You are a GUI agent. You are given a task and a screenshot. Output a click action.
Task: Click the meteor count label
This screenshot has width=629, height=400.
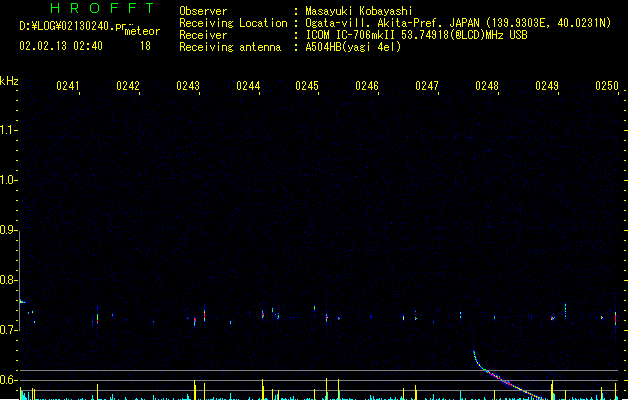(142, 31)
